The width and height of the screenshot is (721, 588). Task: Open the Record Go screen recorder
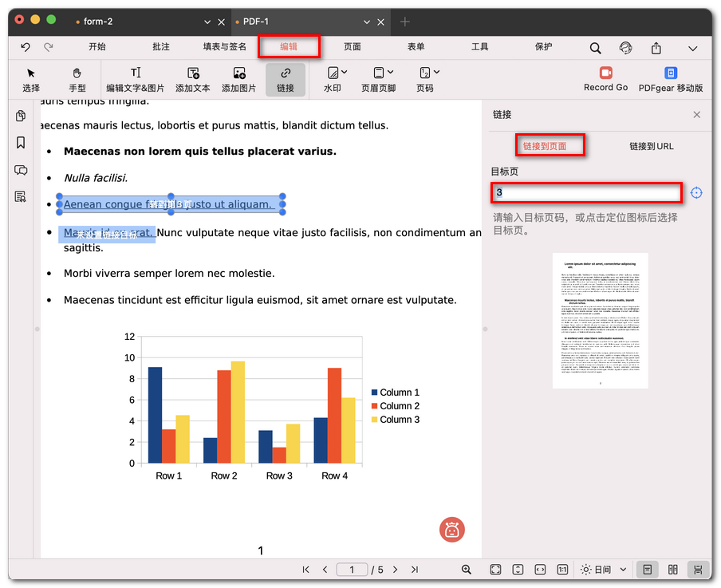point(605,79)
